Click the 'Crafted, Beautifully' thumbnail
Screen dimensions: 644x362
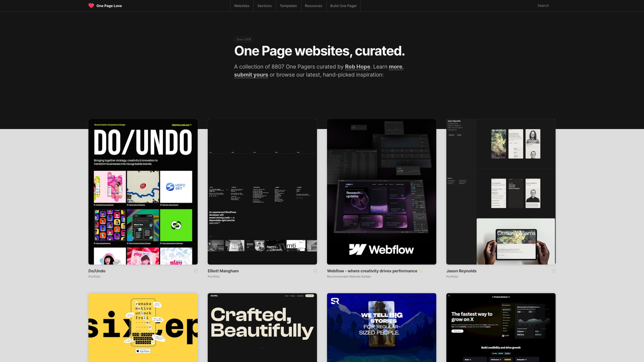[x=262, y=327]
